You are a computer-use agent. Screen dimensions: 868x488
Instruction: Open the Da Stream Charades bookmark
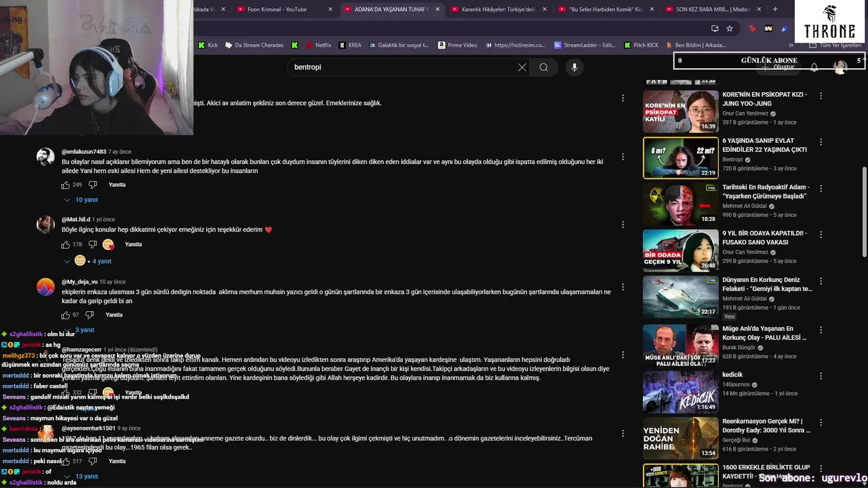[254, 45]
